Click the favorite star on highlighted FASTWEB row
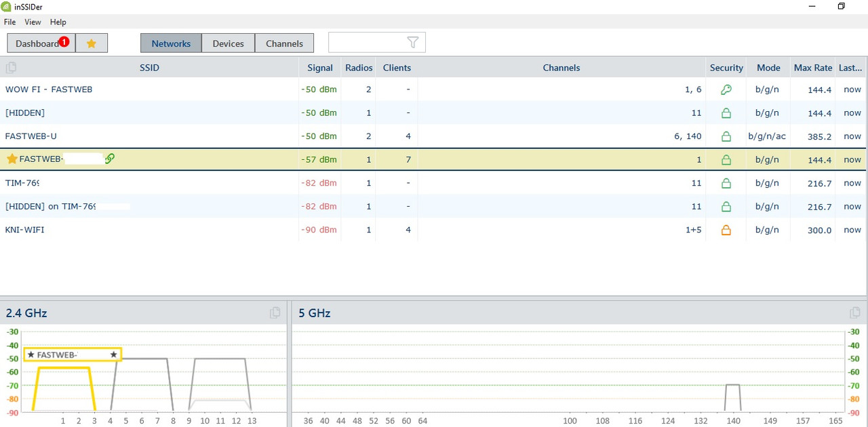The image size is (868, 427). [12, 159]
